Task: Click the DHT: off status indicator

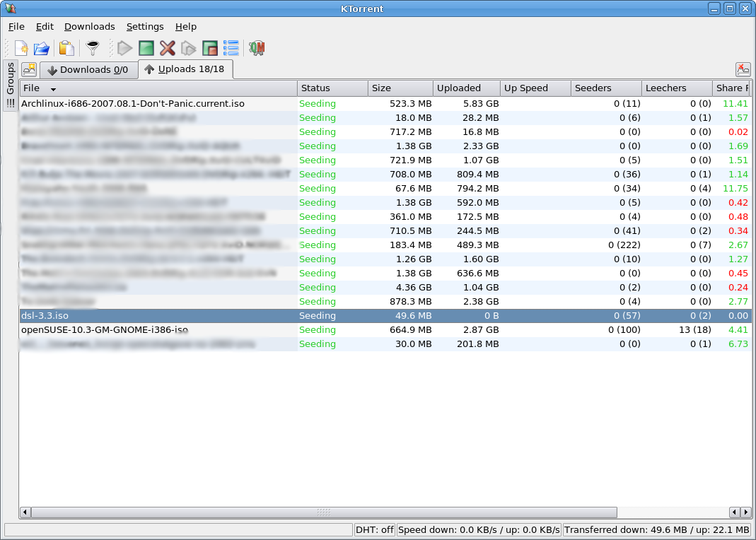Action: pyautogui.click(x=374, y=530)
